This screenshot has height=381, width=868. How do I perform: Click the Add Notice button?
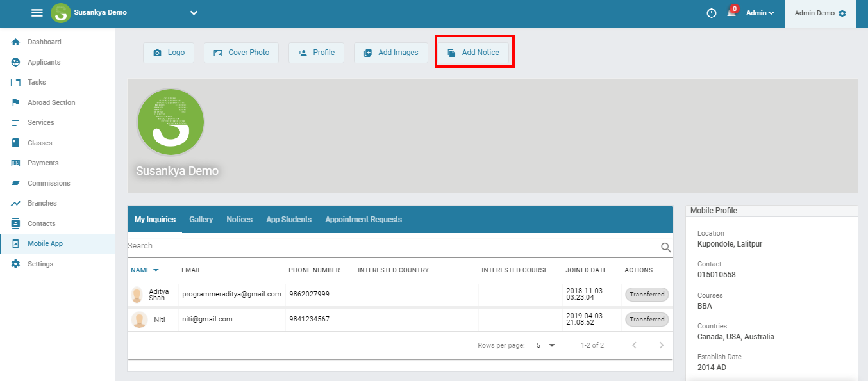click(x=474, y=53)
